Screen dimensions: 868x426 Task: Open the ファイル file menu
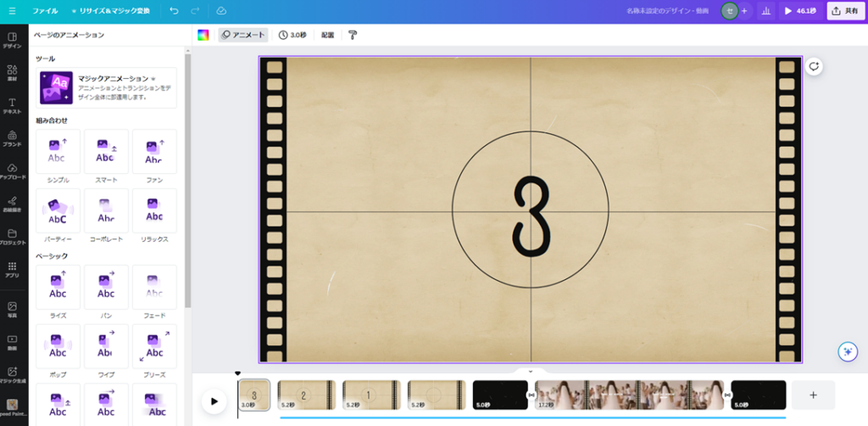click(45, 11)
